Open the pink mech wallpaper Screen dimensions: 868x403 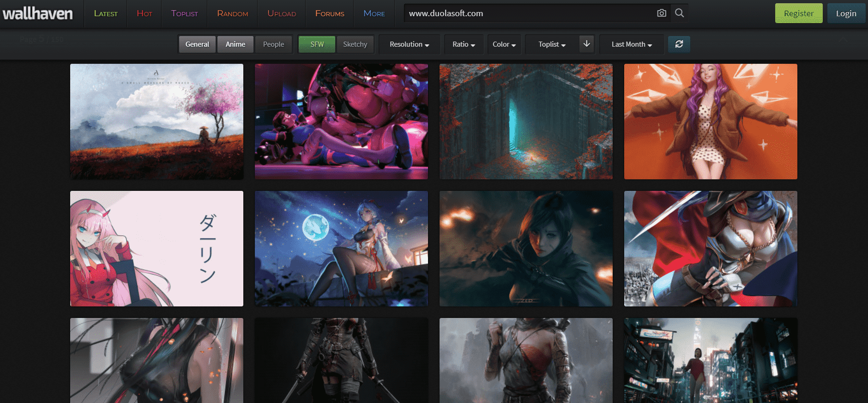pyautogui.click(x=341, y=122)
